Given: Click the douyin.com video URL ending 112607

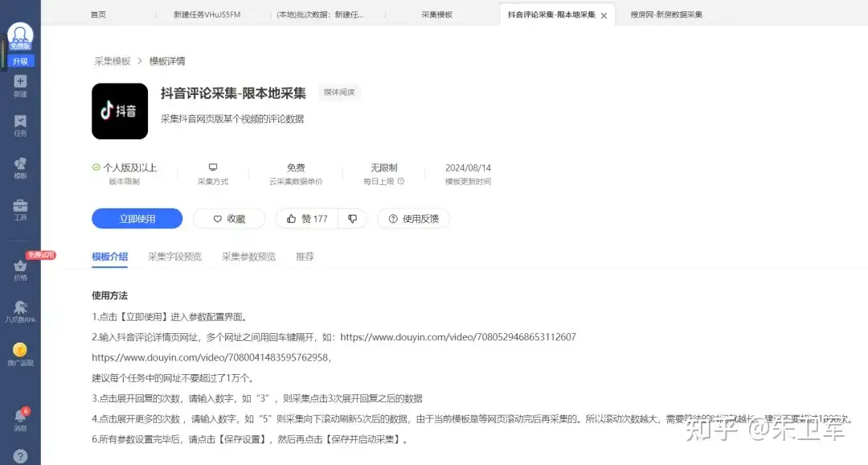Looking at the screenshot, I should (458, 336).
